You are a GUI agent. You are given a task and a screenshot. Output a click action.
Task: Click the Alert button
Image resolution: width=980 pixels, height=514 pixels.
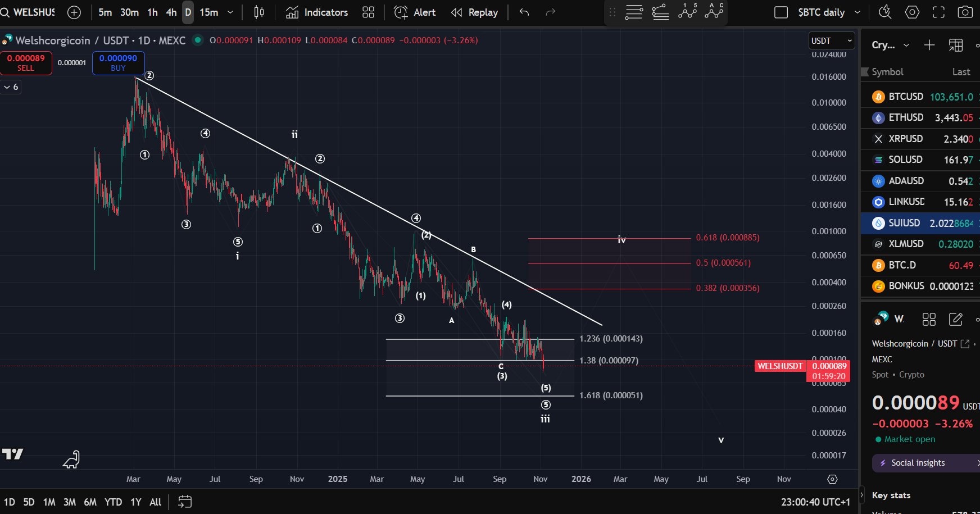[x=415, y=12]
